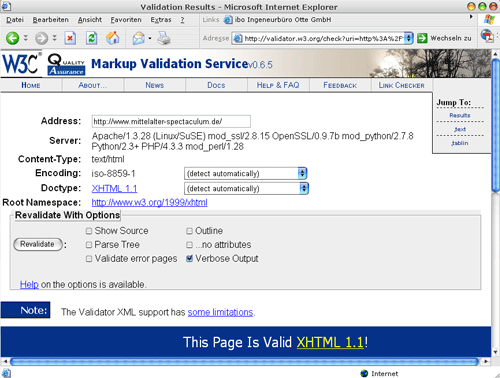Screen dimensions: 500x378
Task: Click the status bar page icon
Action: [x=6, y=373]
